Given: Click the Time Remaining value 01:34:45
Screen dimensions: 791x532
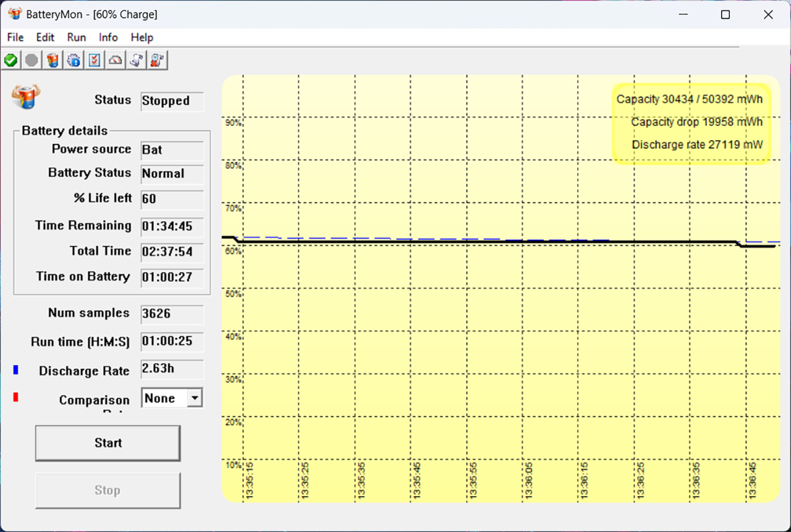Looking at the screenshot, I should click(172, 227).
